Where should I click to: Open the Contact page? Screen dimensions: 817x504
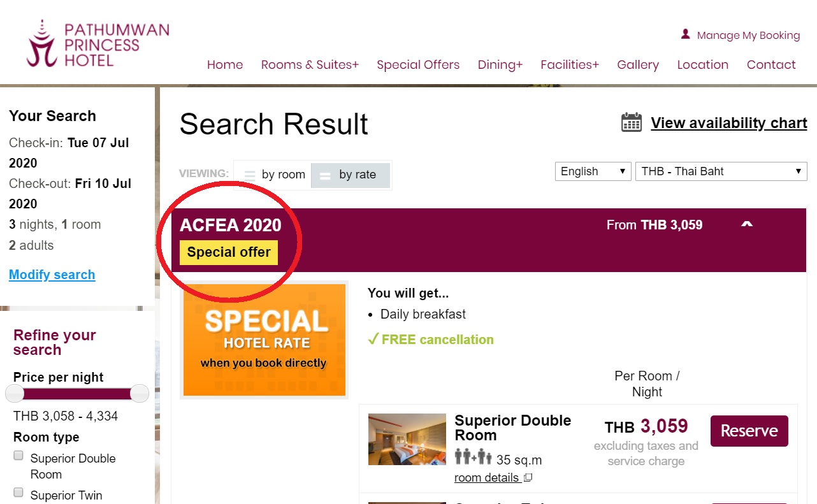pos(771,64)
